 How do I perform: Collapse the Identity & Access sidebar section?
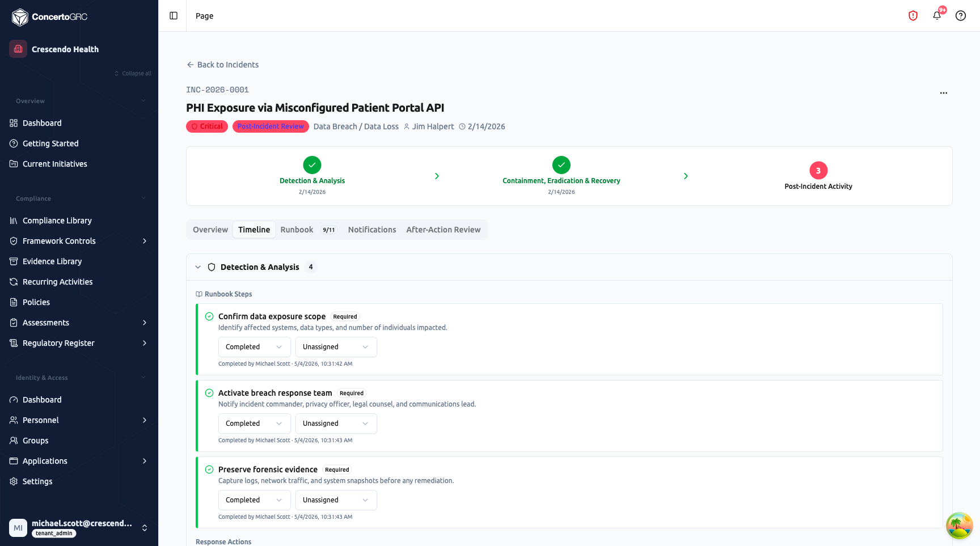(143, 378)
